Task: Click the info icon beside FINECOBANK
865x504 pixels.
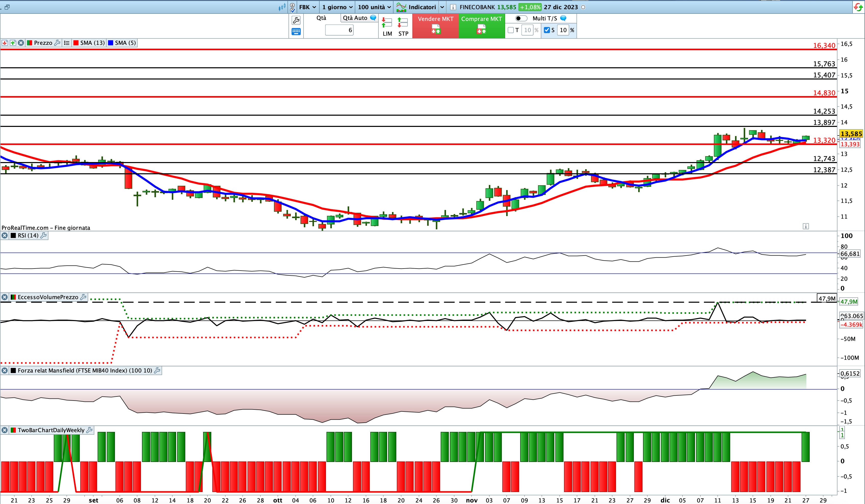Action: (x=453, y=7)
